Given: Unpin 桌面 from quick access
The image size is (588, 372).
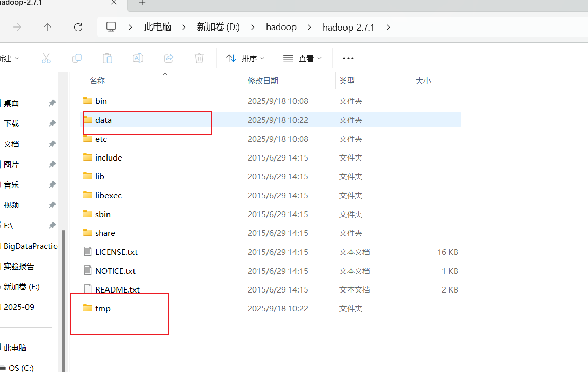Looking at the screenshot, I should [x=51, y=103].
